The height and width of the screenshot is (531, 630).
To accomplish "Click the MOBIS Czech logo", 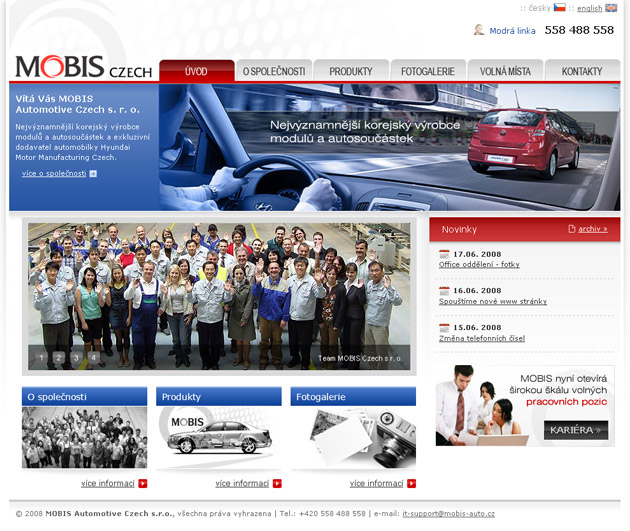I will (84, 67).
